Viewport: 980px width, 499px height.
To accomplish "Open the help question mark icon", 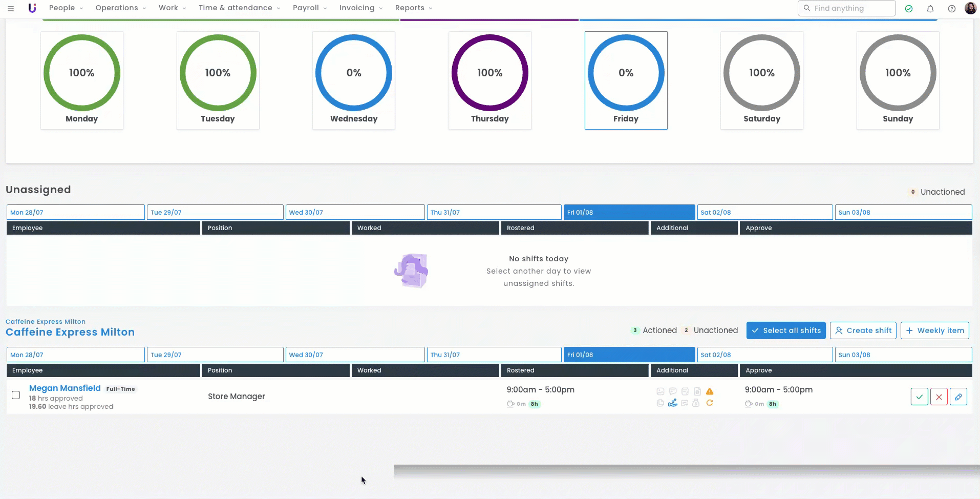I will 951,9.
